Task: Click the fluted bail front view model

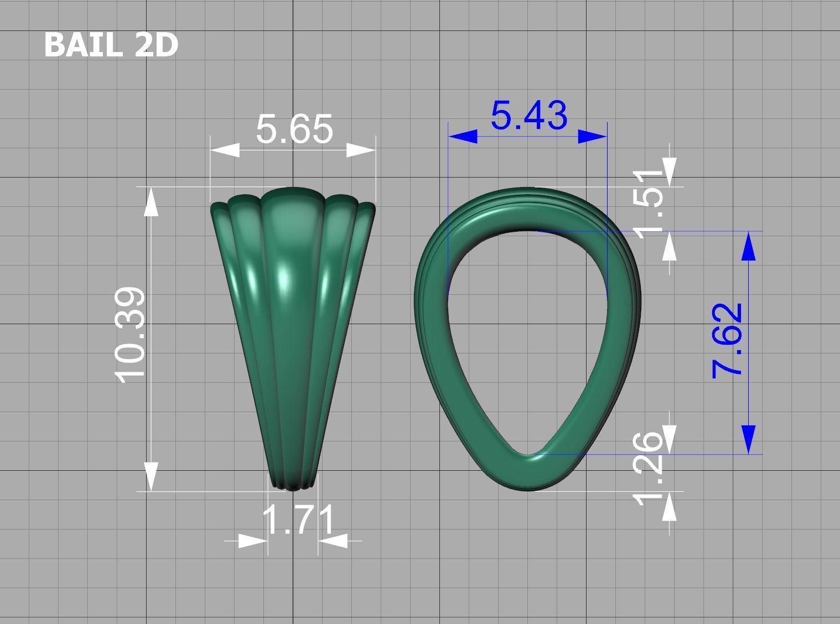Action: tap(293, 339)
